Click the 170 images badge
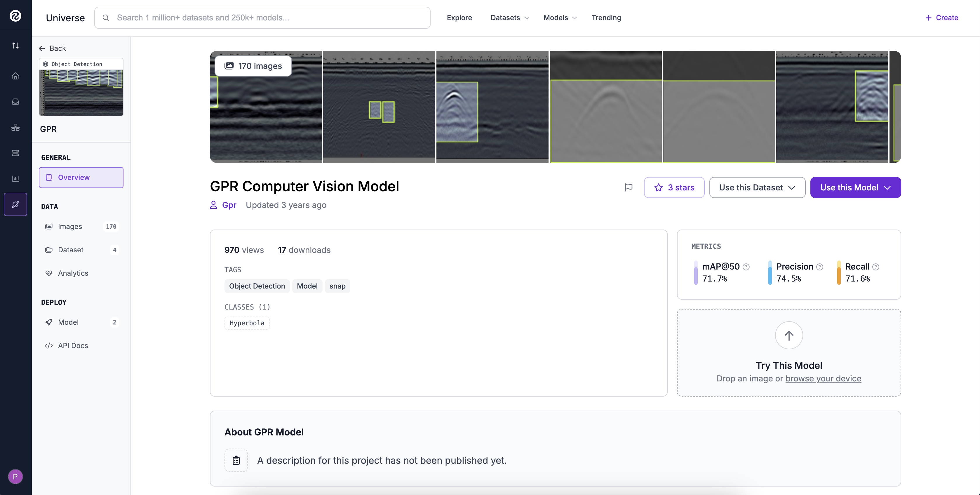 [x=253, y=66]
